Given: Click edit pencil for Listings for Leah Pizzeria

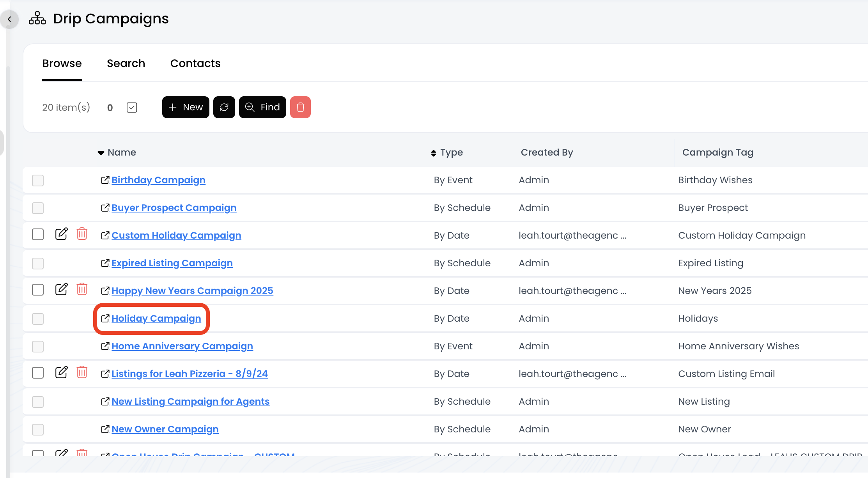Looking at the screenshot, I should pyautogui.click(x=61, y=372).
